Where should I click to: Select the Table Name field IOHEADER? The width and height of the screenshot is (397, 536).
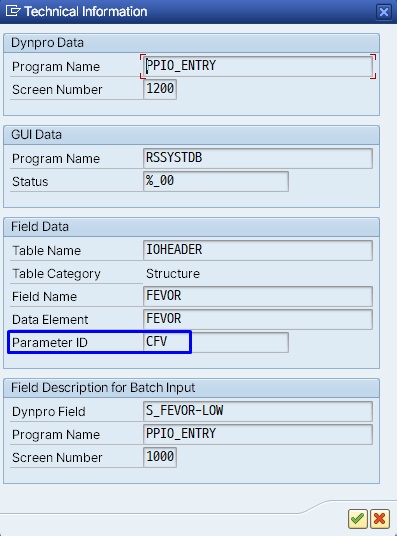pos(258,250)
